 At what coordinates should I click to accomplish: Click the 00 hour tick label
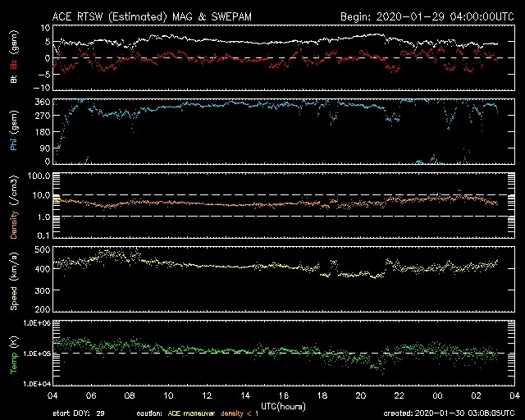click(437, 395)
